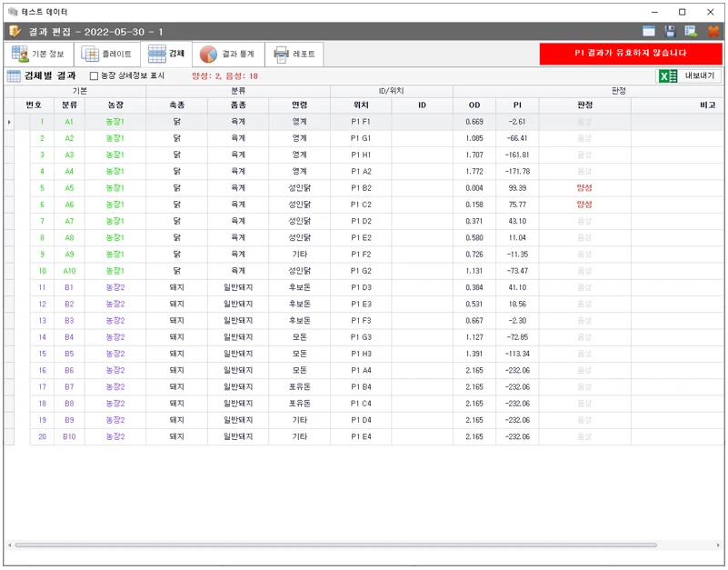Click 기타 age in row 9

click(299, 255)
